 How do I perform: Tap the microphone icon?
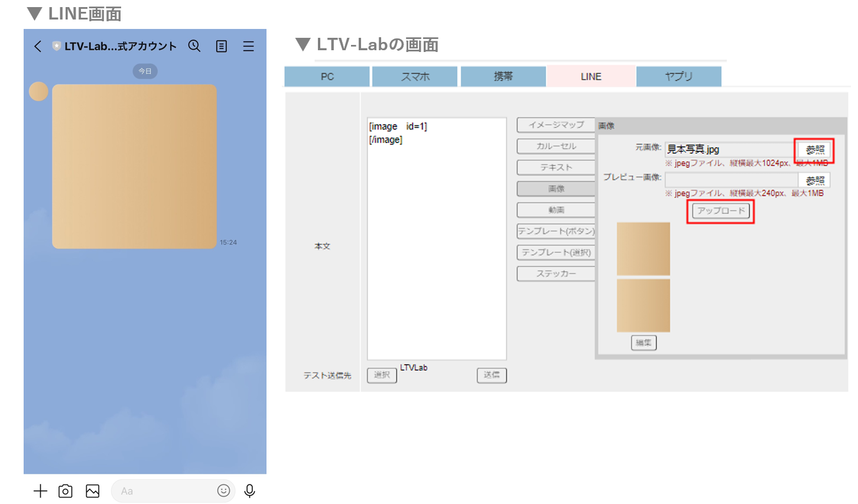(x=250, y=491)
